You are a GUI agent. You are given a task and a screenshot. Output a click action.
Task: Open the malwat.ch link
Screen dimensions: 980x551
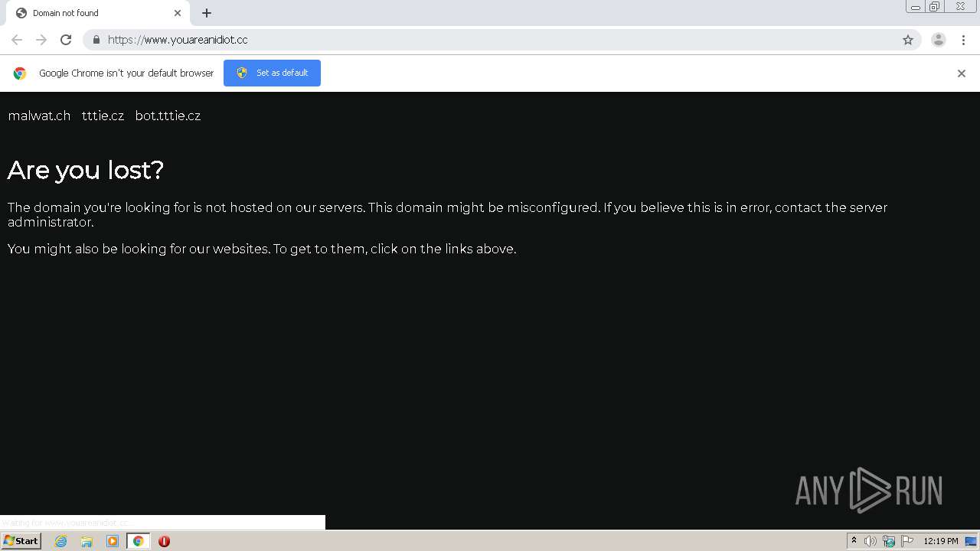point(39,116)
